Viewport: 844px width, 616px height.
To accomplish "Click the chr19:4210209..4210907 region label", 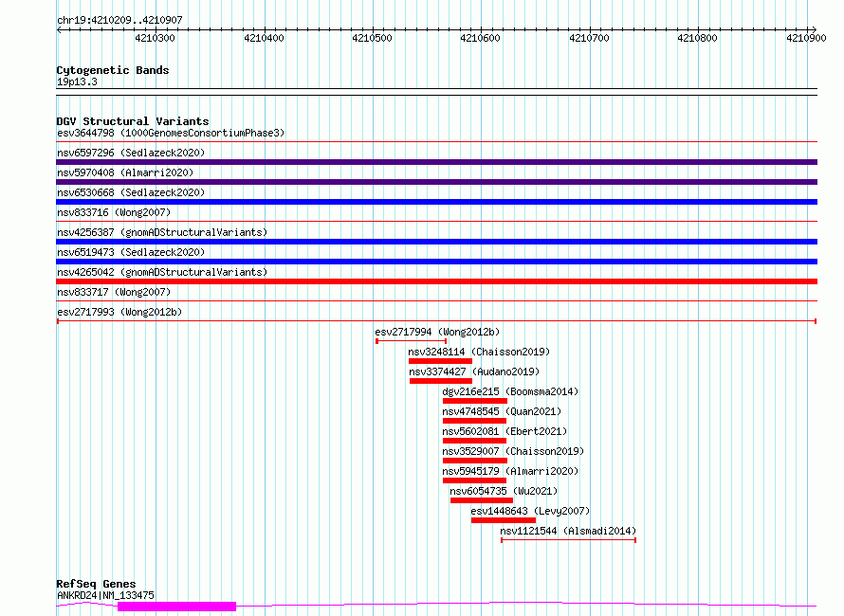I will 119,20.
